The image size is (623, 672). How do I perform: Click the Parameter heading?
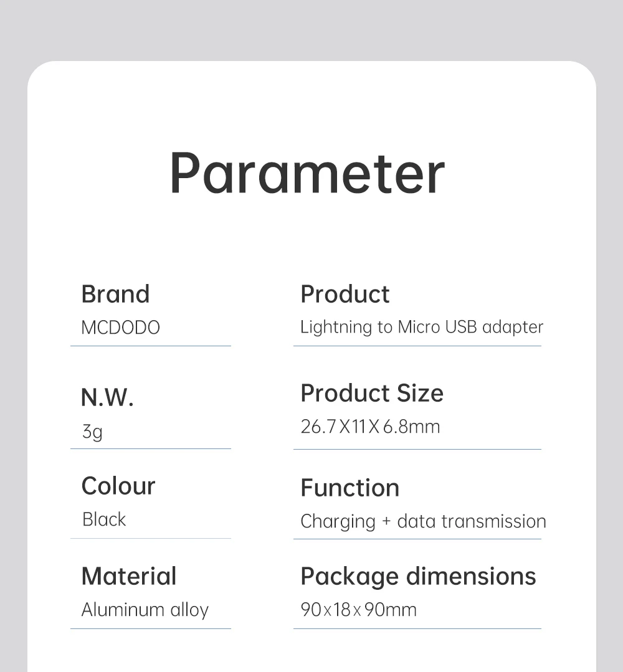307,173
